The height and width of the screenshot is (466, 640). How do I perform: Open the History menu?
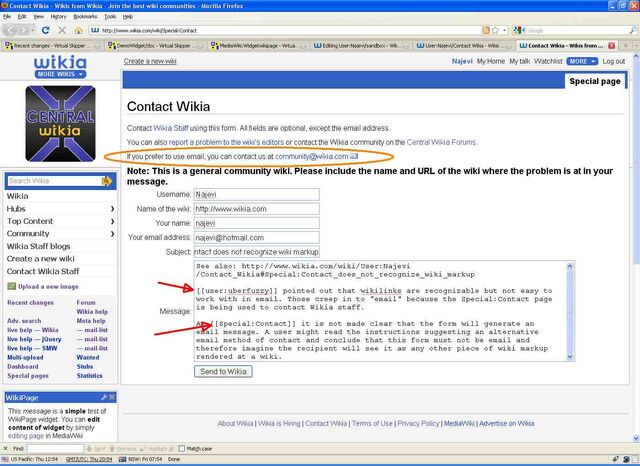coord(58,17)
